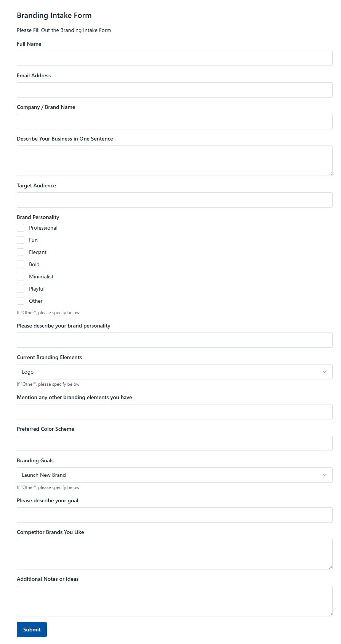Enable the Bold personality option

21,264
